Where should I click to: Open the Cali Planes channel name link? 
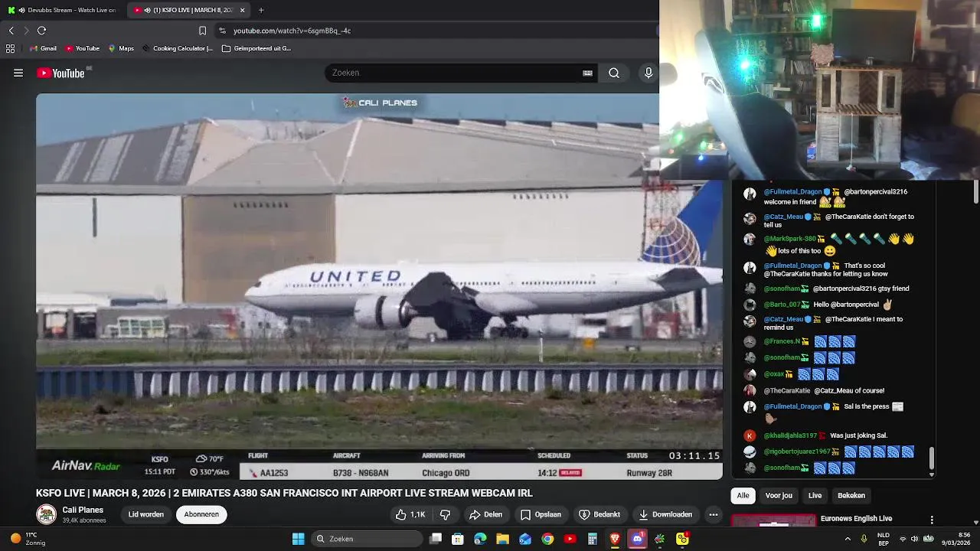tap(83, 510)
